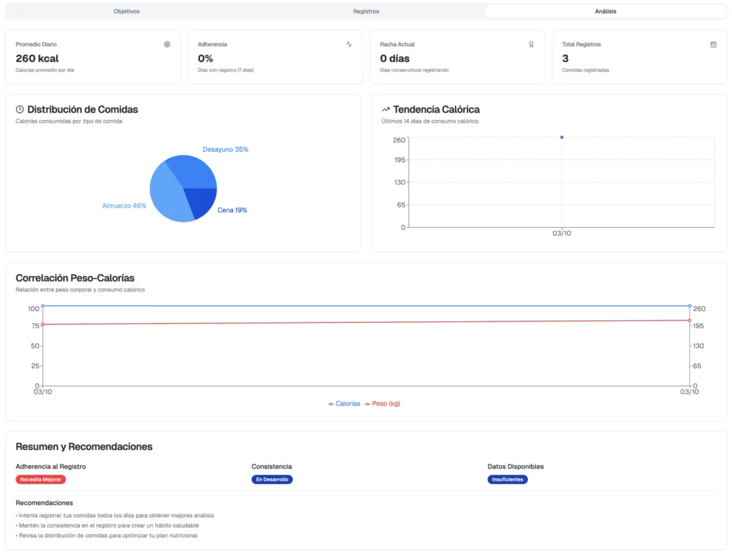Screen dimensions: 732x560
Task: Click the Calorías legend marker icon
Action: pos(331,404)
